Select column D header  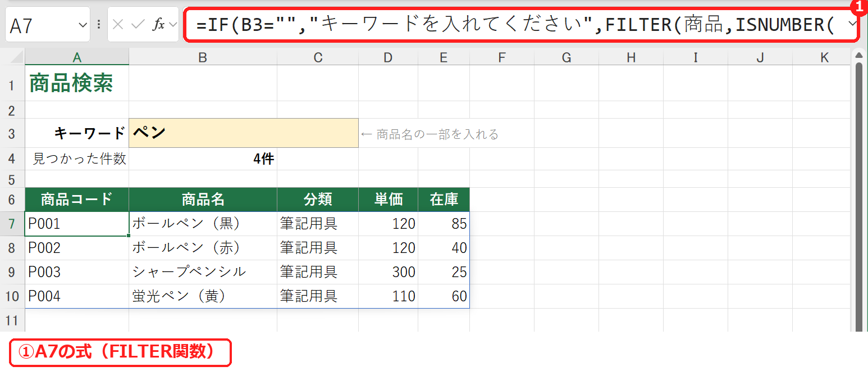[x=388, y=57]
